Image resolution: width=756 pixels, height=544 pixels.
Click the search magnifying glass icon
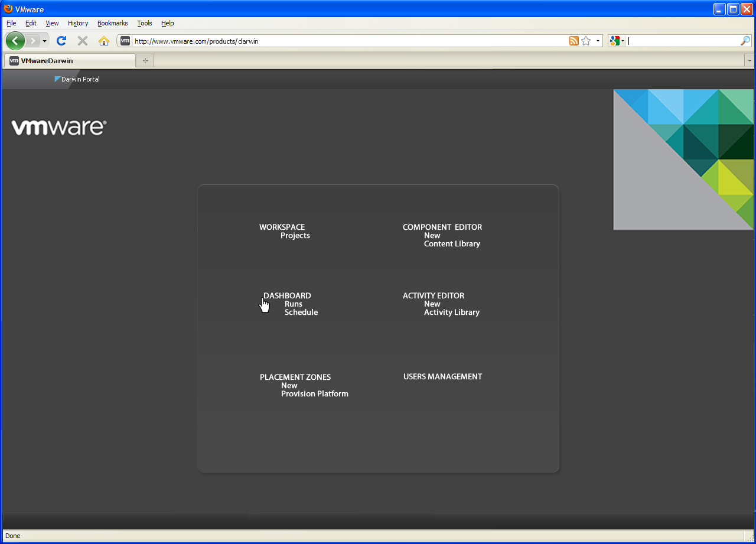[745, 41]
